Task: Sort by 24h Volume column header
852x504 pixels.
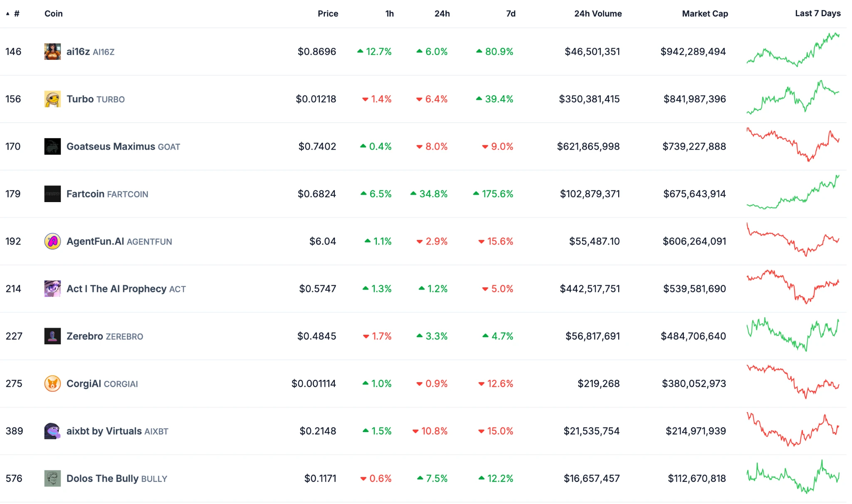Action: 598,14
